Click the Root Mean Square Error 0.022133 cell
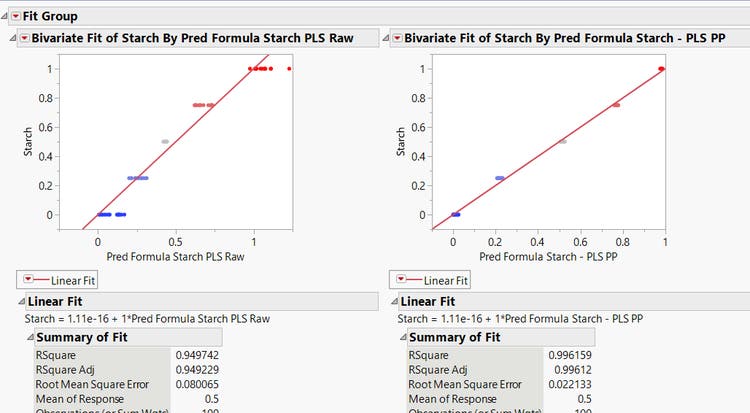 pos(568,384)
